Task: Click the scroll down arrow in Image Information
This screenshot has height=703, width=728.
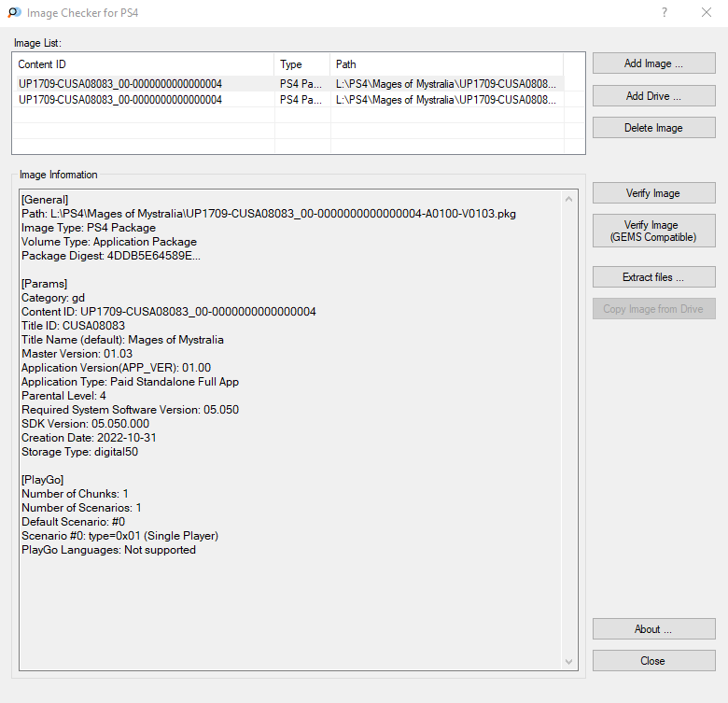Action: pos(568,662)
